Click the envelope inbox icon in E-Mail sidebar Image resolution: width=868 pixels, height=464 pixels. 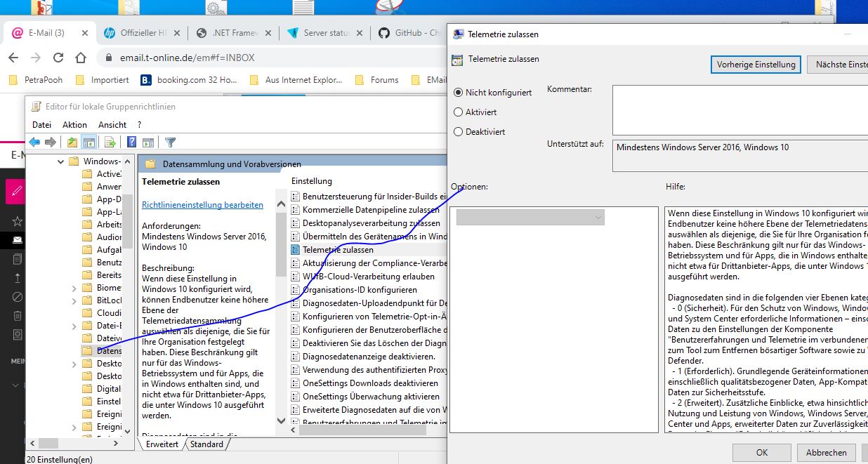(17, 240)
